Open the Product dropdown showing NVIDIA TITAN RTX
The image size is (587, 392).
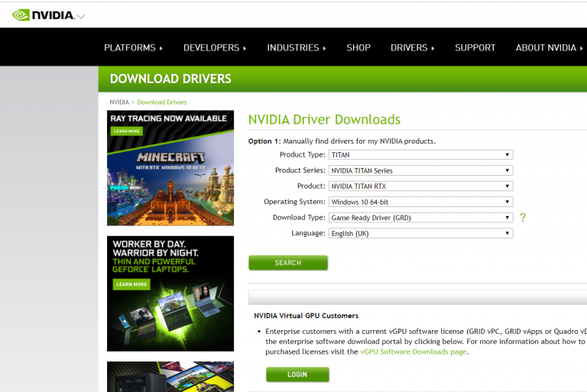[420, 186]
